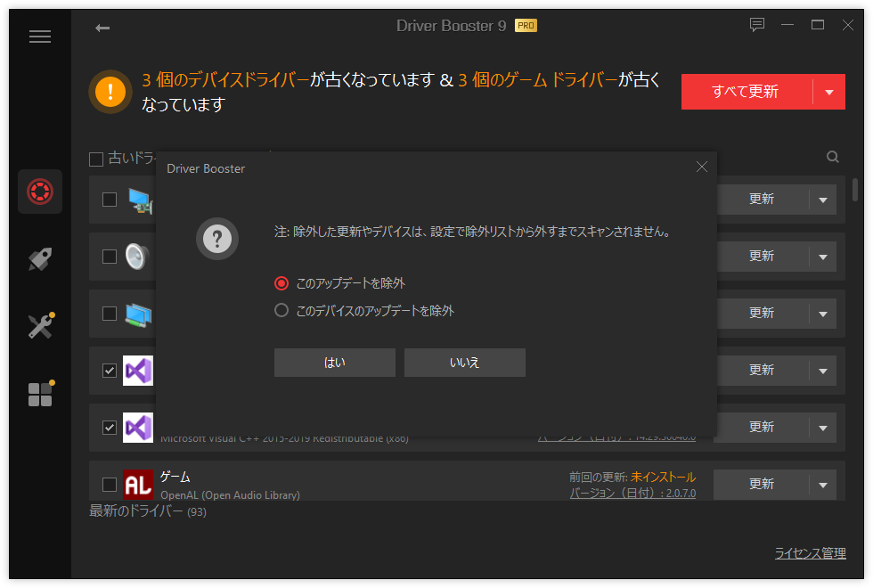This screenshot has width=873, height=588.
Task: Click 更新 in the first Visual Studio row
Action: pos(762,371)
